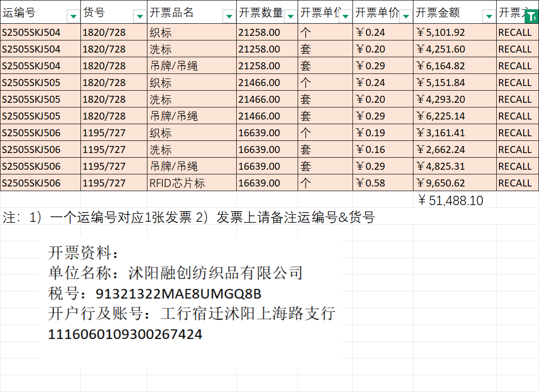
Task: Open the 运编号 column filter dropdown
Action: point(73,16)
